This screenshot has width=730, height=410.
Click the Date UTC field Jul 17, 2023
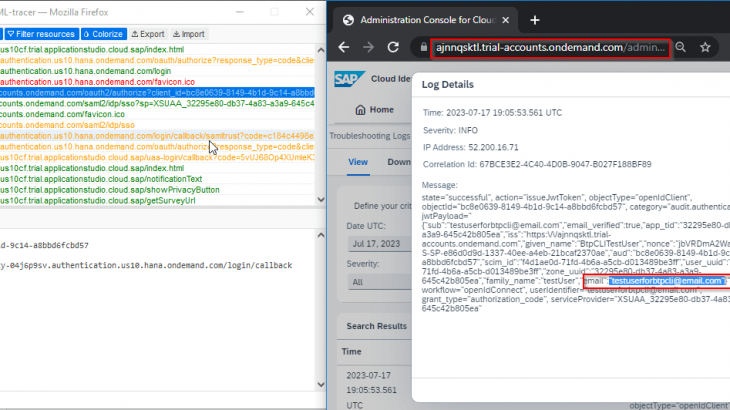click(380, 244)
